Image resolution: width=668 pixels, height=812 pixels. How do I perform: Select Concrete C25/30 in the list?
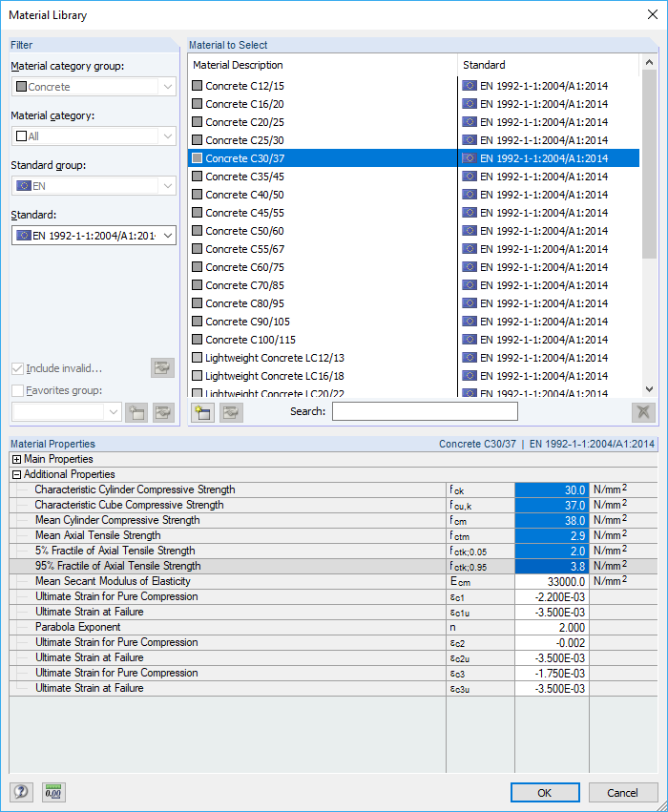[414, 140]
